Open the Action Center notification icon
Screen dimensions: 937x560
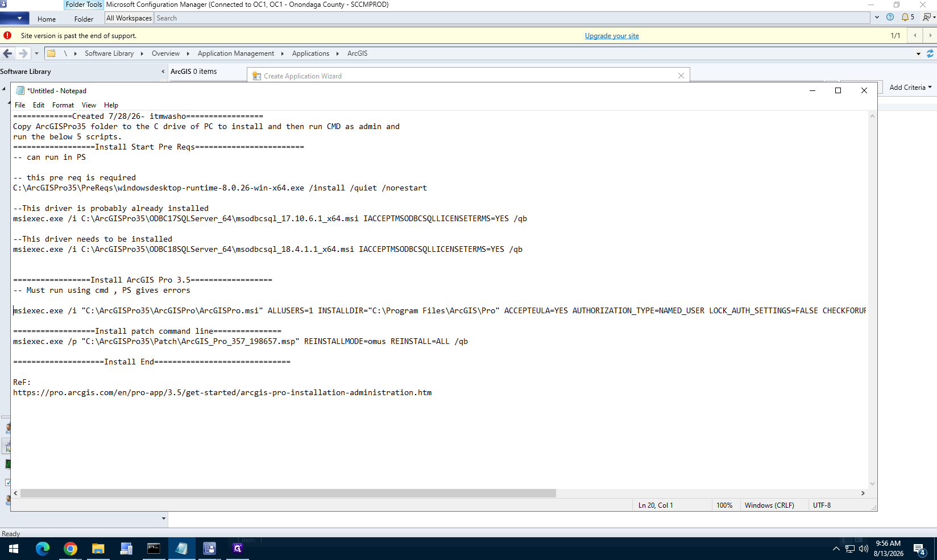[x=919, y=549]
